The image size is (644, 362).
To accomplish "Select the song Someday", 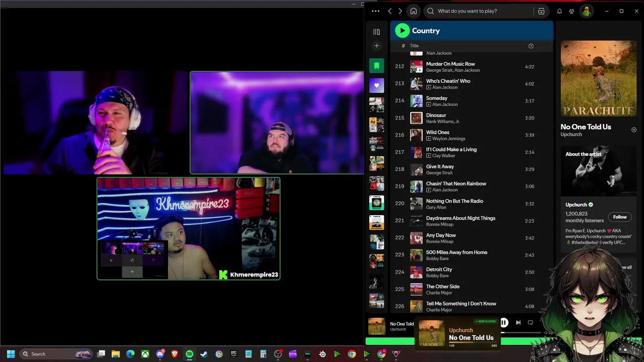I will pos(471,101).
